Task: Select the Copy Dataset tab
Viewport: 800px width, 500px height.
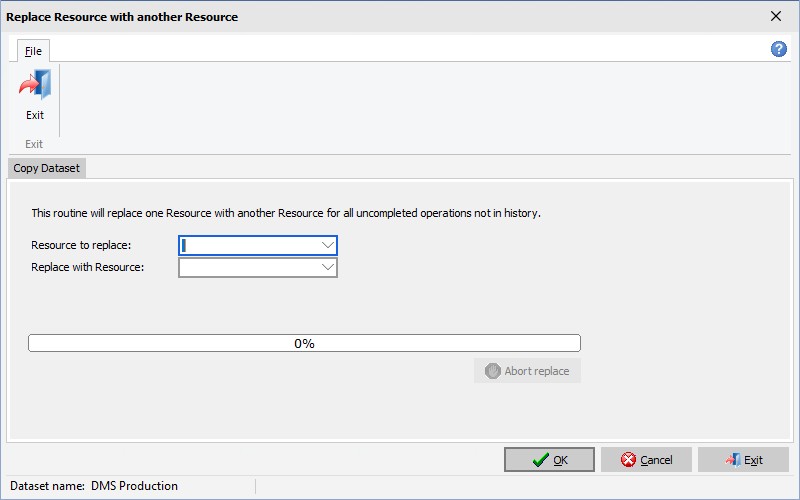Action: pyautogui.click(x=46, y=168)
